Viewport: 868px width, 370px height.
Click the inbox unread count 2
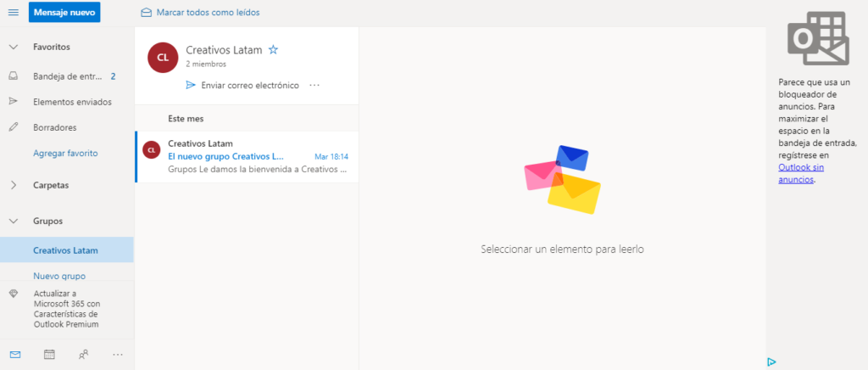pos(113,76)
